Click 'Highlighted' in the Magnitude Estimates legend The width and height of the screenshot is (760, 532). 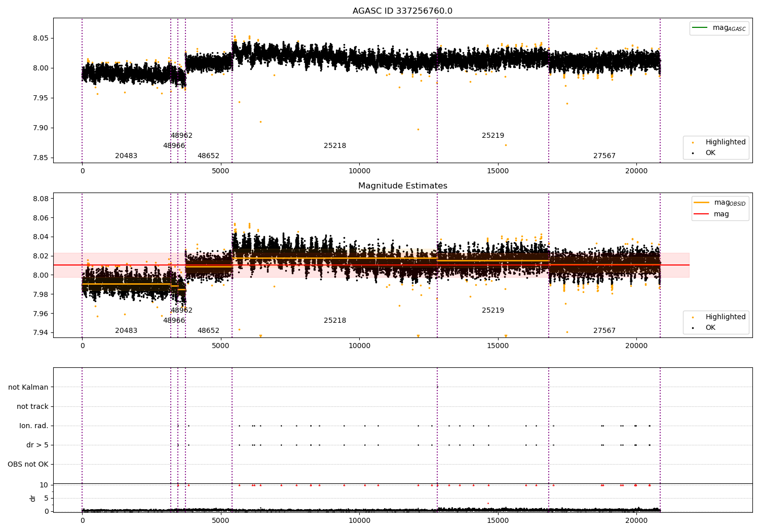tap(726, 317)
